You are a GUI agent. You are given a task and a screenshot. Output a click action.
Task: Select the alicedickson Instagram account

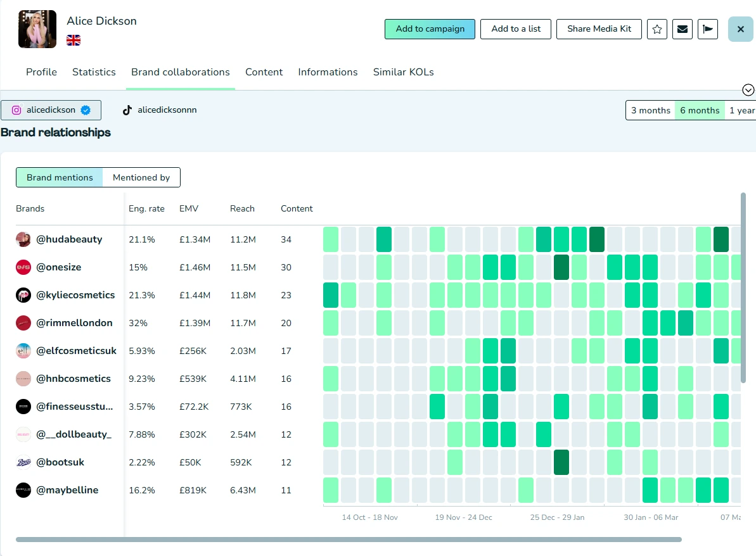(51, 110)
